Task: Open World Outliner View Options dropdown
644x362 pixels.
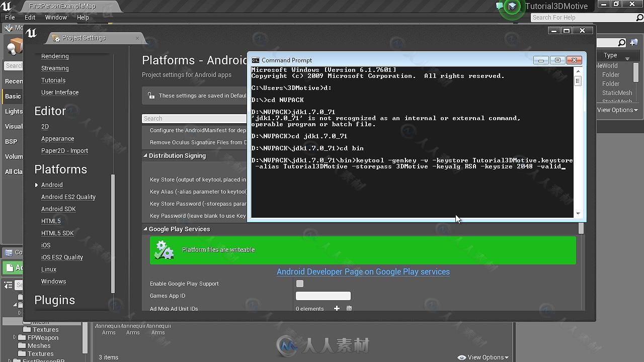Action: pyautogui.click(x=617, y=110)
